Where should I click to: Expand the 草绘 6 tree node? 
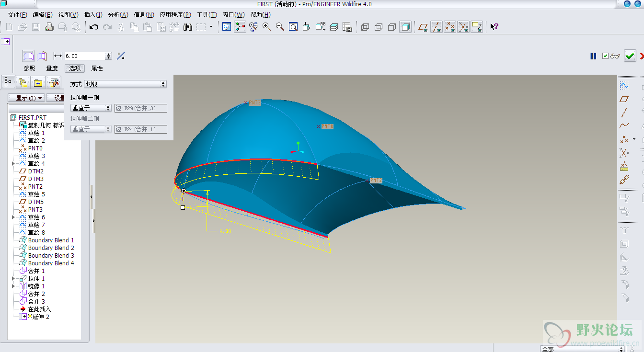(x=13, y=217)
